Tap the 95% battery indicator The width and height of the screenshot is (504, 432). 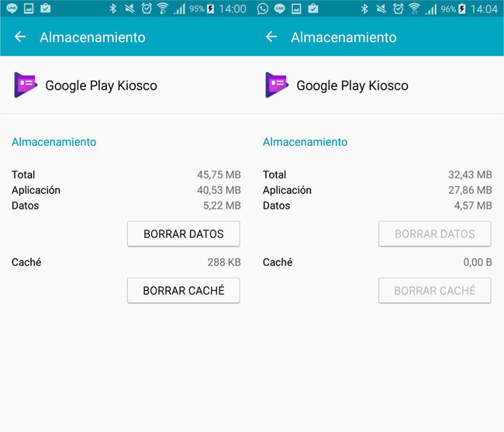(202, 9)
